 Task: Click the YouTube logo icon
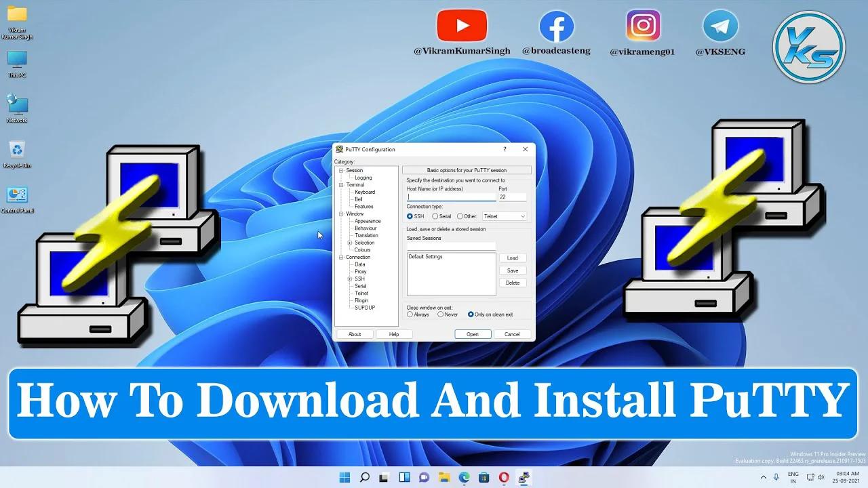click(x=462, y=26)
